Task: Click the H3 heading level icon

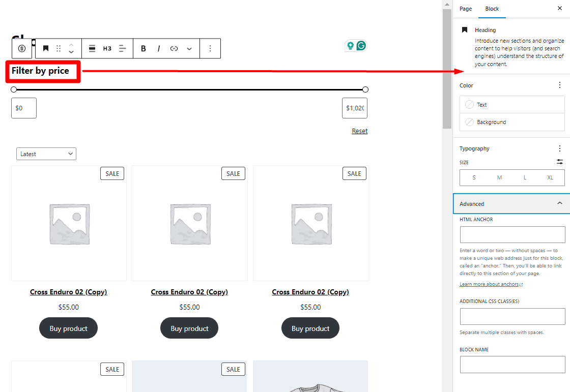Action: tap(107, 48)
